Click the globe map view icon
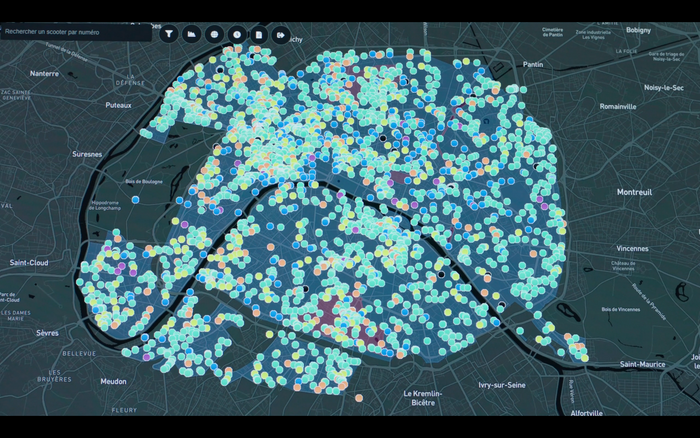 tap(214, 34)
